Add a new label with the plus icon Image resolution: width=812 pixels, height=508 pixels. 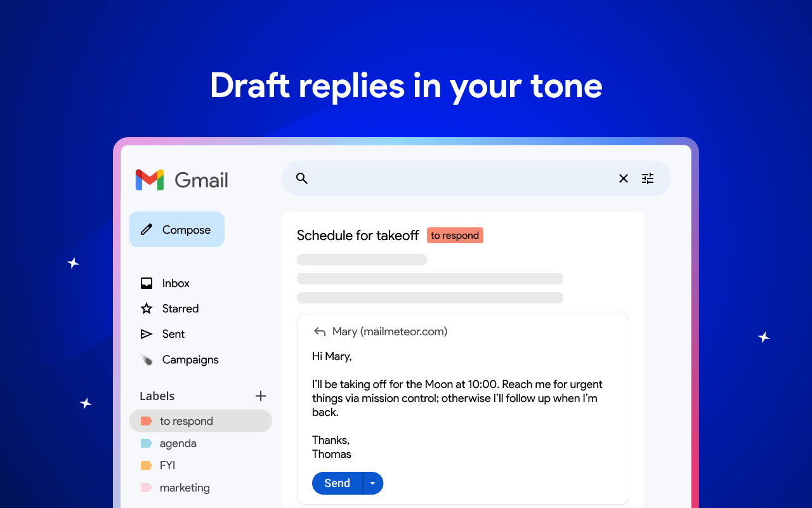click(261, 396)
